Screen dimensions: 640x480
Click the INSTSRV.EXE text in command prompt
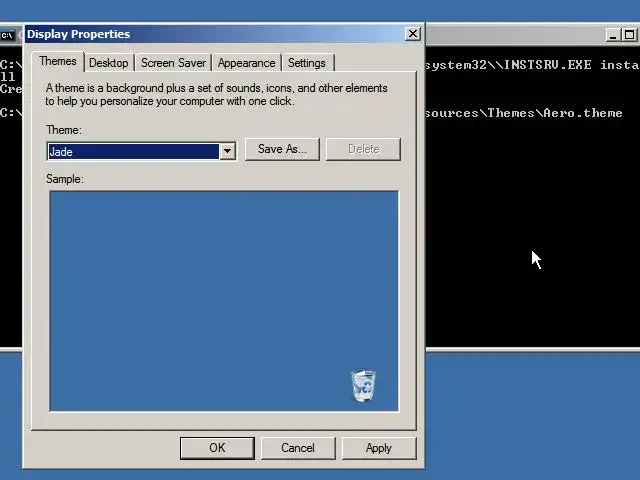point(548,65)
